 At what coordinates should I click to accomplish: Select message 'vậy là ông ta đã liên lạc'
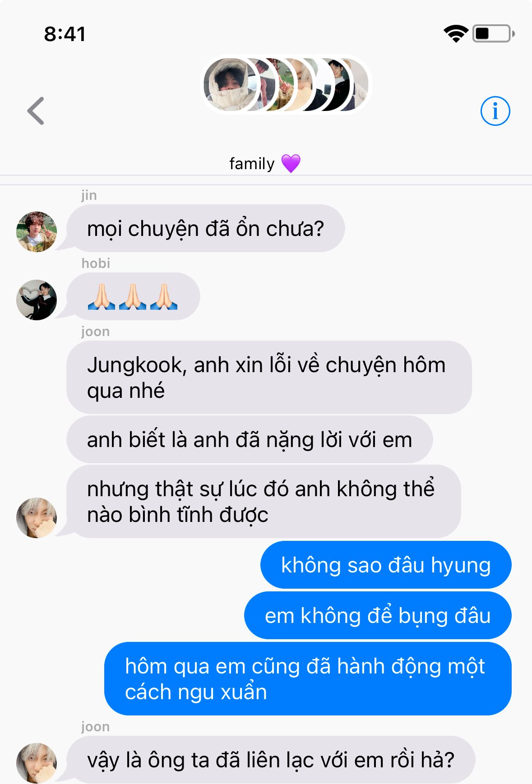[271, 760]
